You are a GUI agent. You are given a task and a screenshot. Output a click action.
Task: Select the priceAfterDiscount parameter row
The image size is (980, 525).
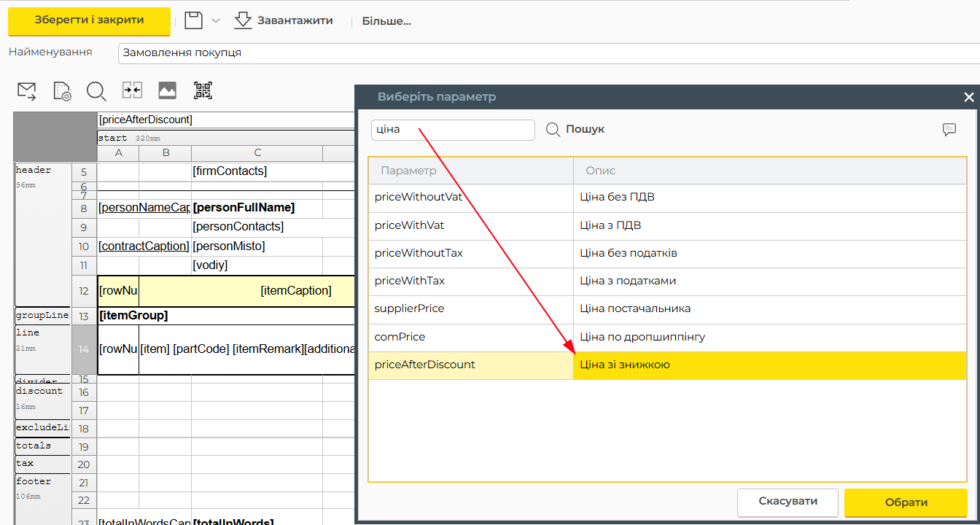tap(668, 365)
